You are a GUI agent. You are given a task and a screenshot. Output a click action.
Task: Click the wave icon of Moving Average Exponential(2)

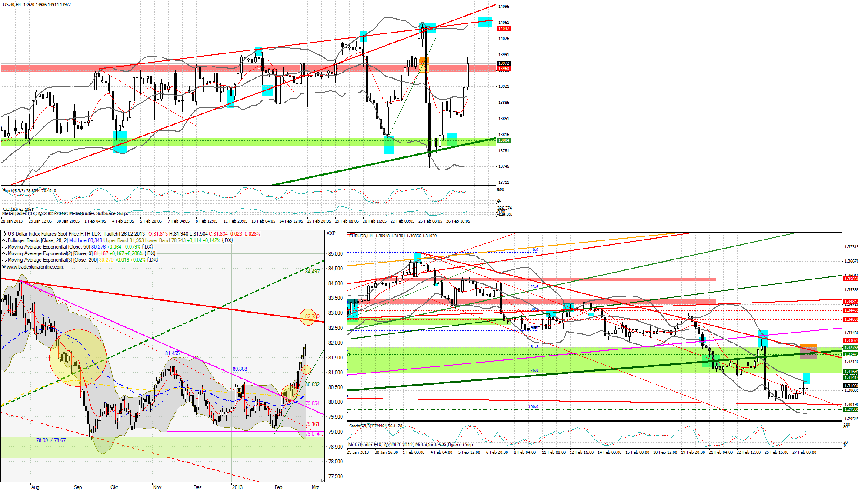pos(4,253)
